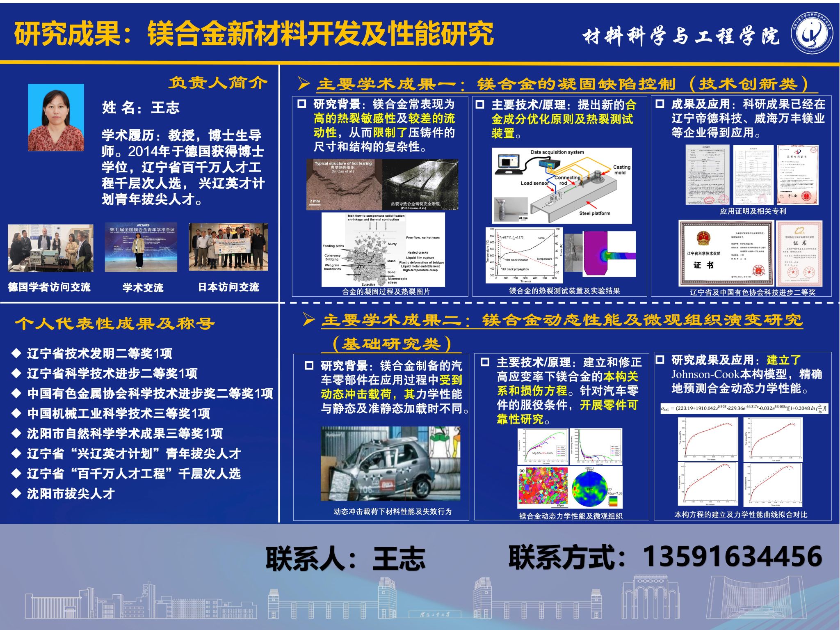Click the Data acquisition system diagram

(x=562, y=186)
